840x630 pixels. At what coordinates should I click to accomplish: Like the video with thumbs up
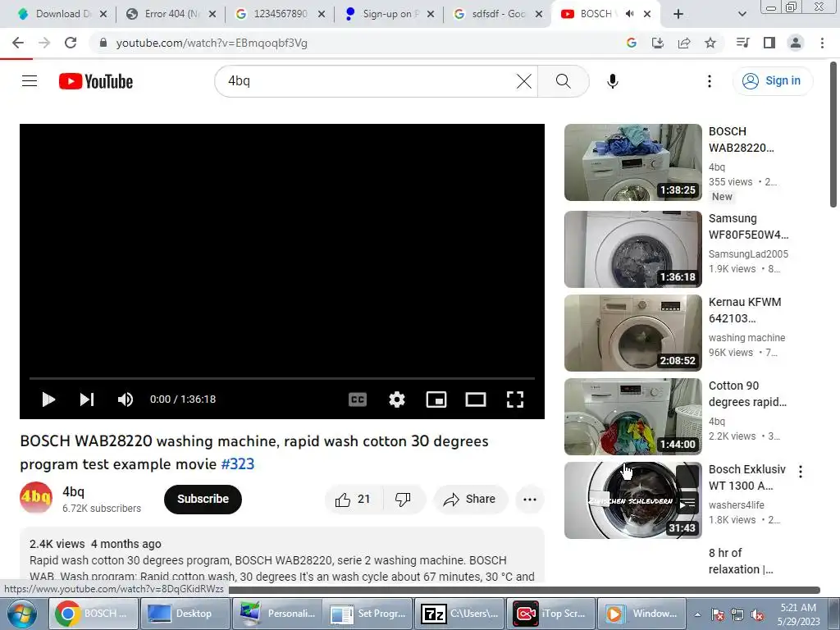click(353, 500)
